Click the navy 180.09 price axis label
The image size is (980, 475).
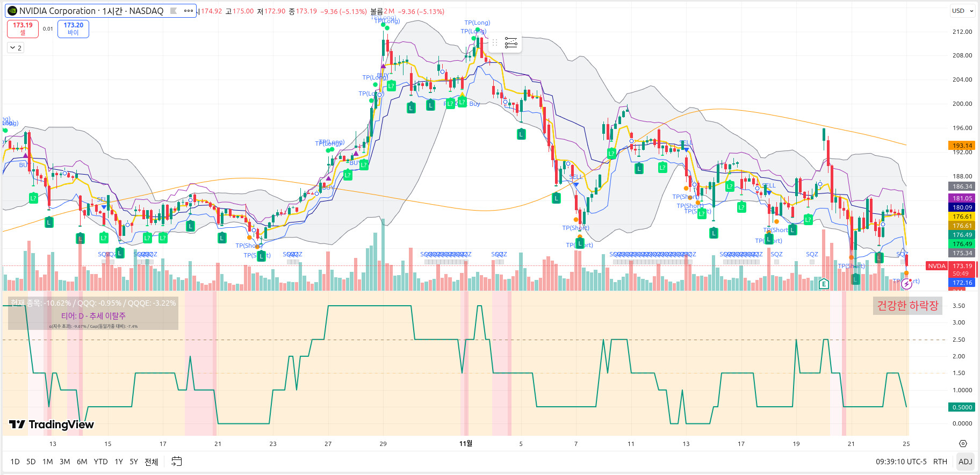click(962, 207)
